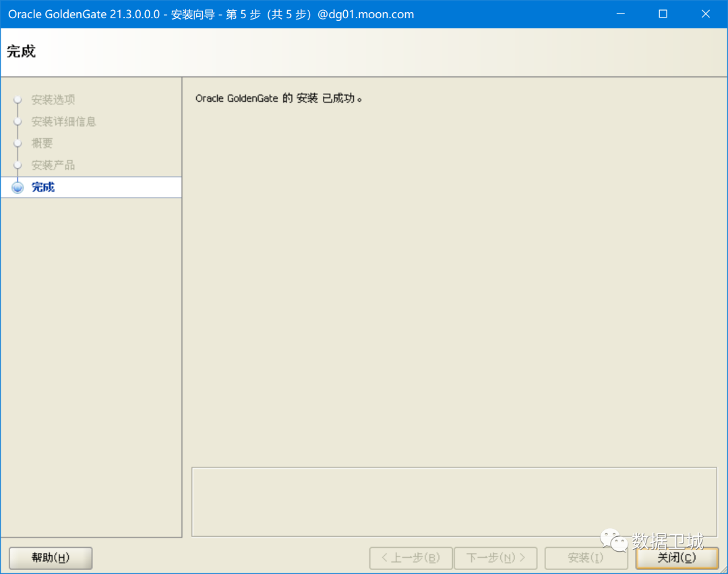
Task: Select the 安装选项 step
Action: coord(53,99)
